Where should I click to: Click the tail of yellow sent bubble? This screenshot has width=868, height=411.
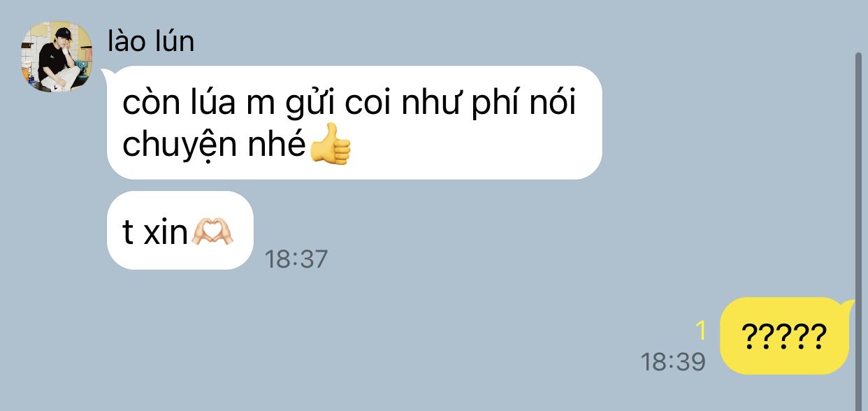coord(848,305)
